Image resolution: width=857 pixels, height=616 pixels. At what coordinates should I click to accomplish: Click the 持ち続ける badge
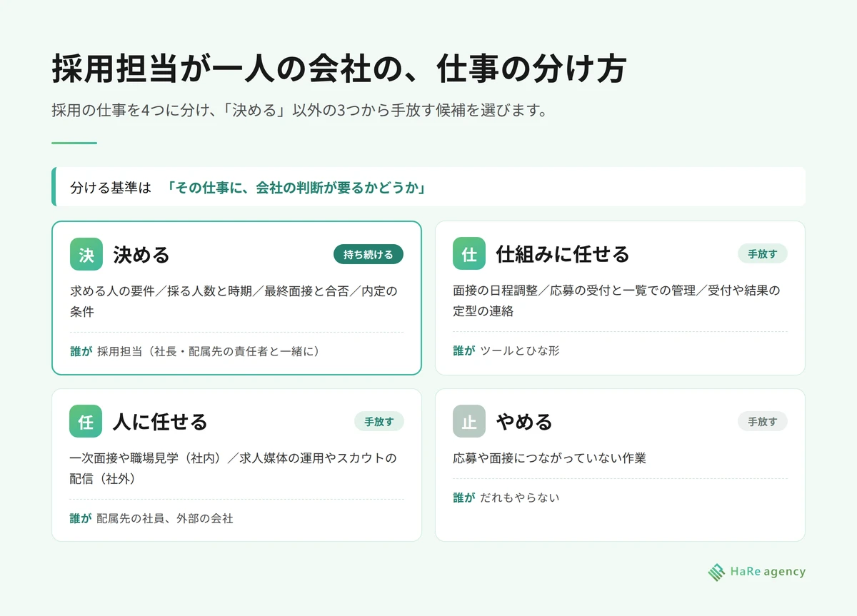tap(369, 254)
